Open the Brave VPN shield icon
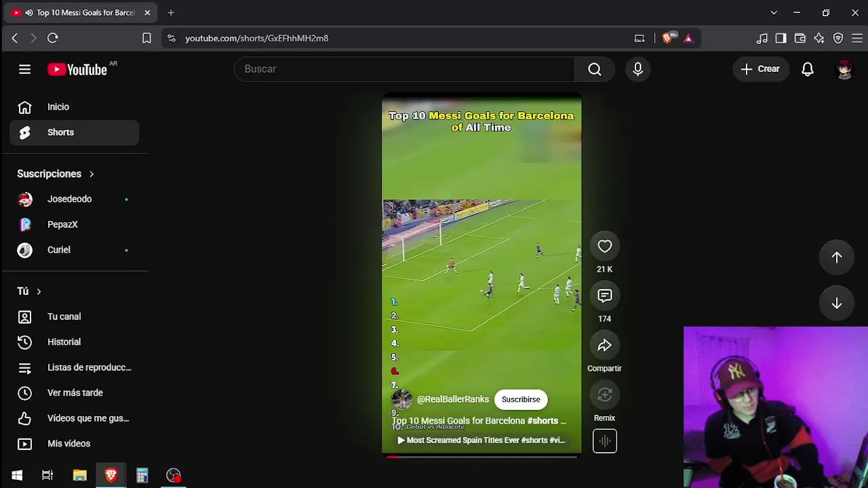 click(838, 38)
